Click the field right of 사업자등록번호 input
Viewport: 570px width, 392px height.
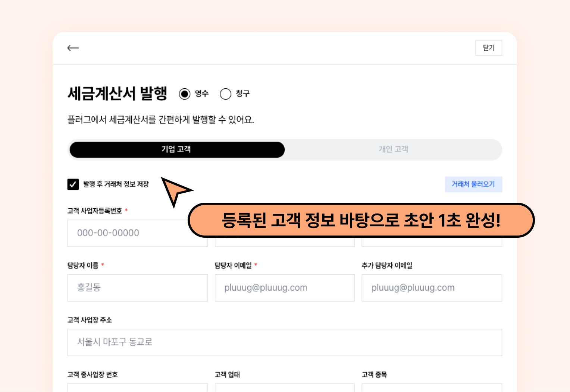(x=284, y=242)
